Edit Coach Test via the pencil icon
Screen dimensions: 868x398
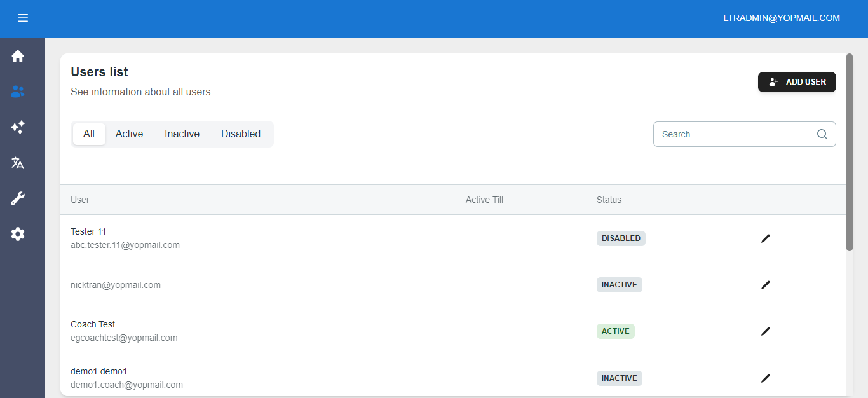coord(765,331)
